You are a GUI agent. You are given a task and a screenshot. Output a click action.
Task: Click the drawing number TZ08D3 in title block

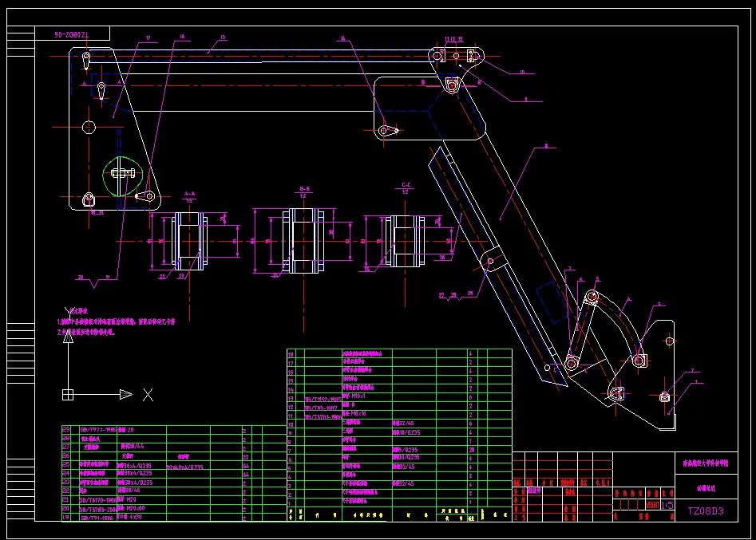coord(706,511)
